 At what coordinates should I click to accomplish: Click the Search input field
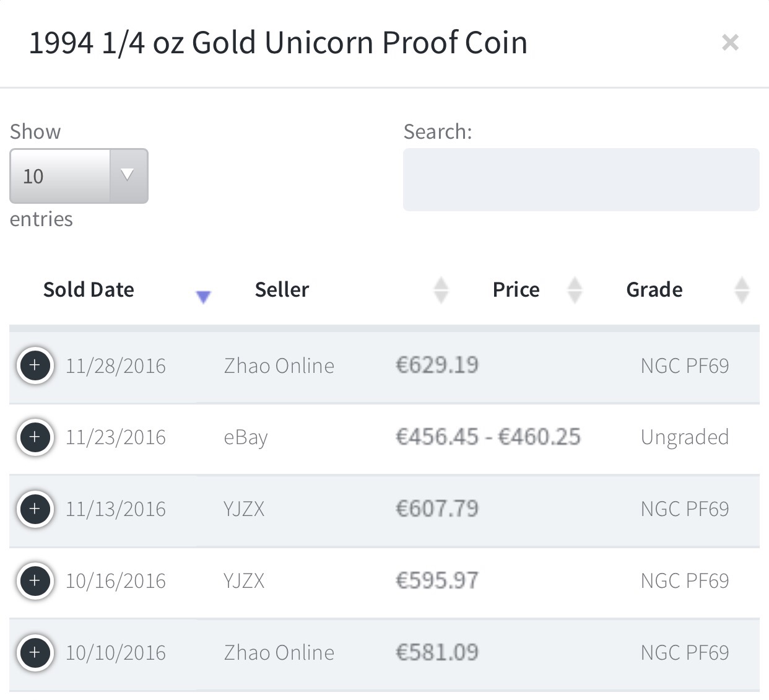click(581, 180)
